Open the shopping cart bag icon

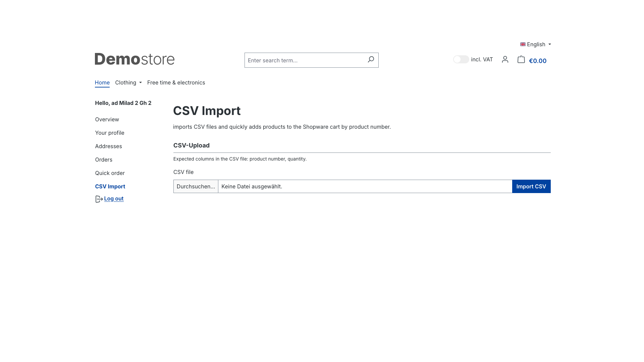521,60
